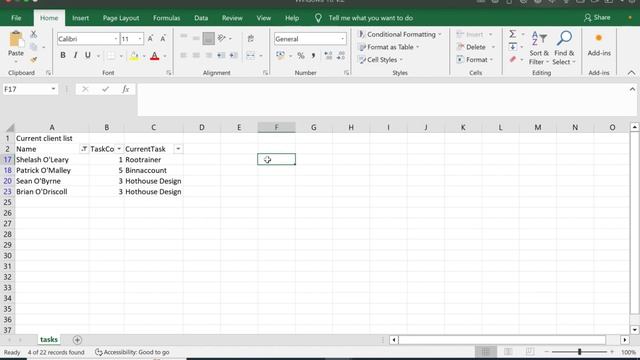
Task: Click the AutoSum sigma icon
Action: (x=513, y=34)
